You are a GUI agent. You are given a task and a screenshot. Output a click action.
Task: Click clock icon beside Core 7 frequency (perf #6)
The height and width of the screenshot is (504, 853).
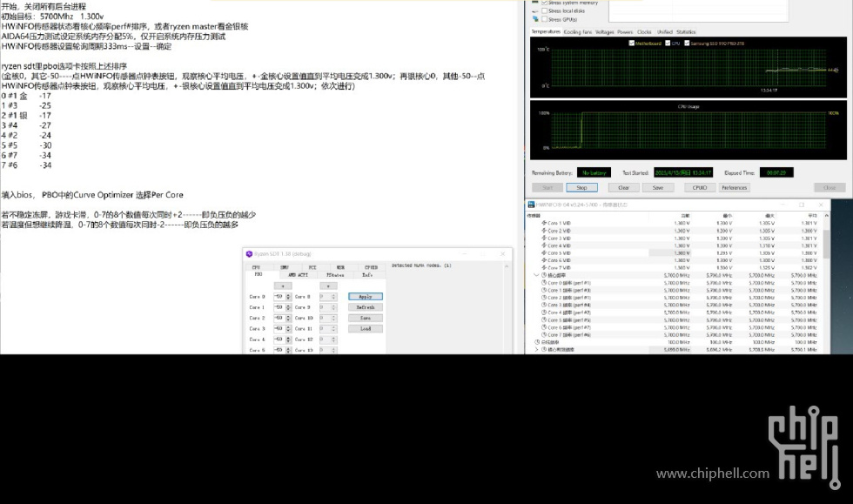tap(543, 335)
